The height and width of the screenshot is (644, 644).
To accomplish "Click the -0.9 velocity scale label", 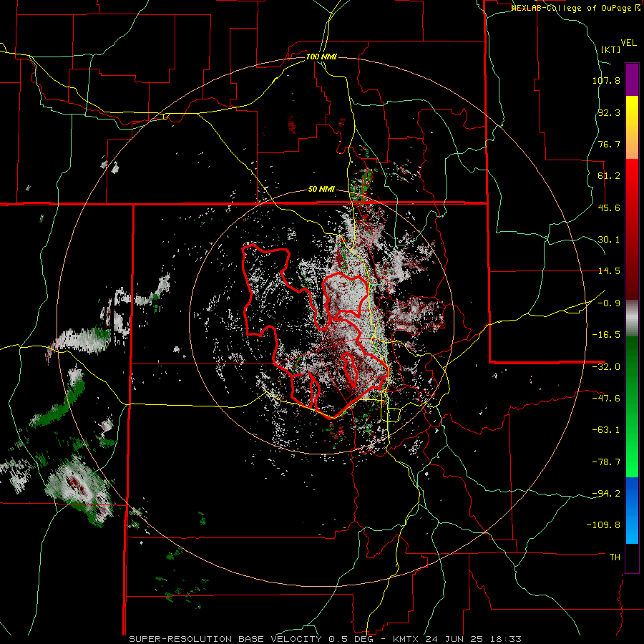I will pos(609,303).
